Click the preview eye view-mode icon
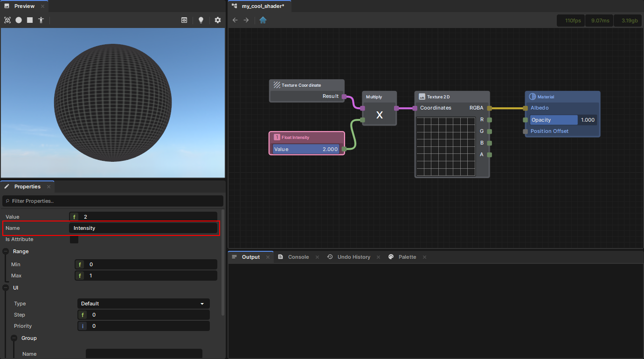This screenshot has height=359, width=644. 185,20
